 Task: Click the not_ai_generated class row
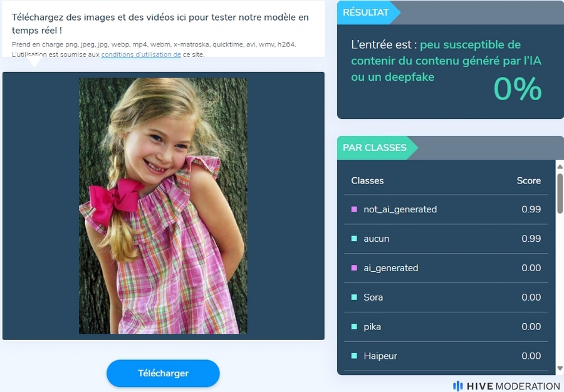pyautogui.click(x=446, y=210)
